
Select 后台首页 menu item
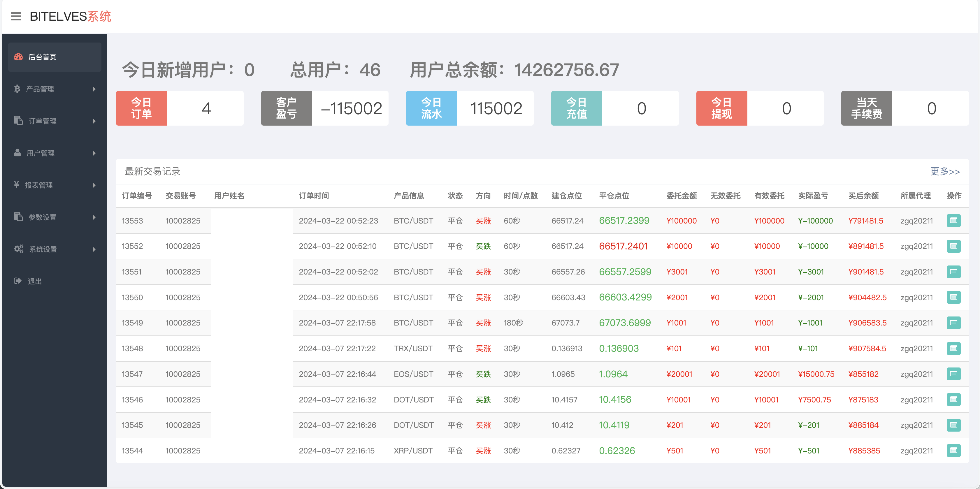[43, 57]
